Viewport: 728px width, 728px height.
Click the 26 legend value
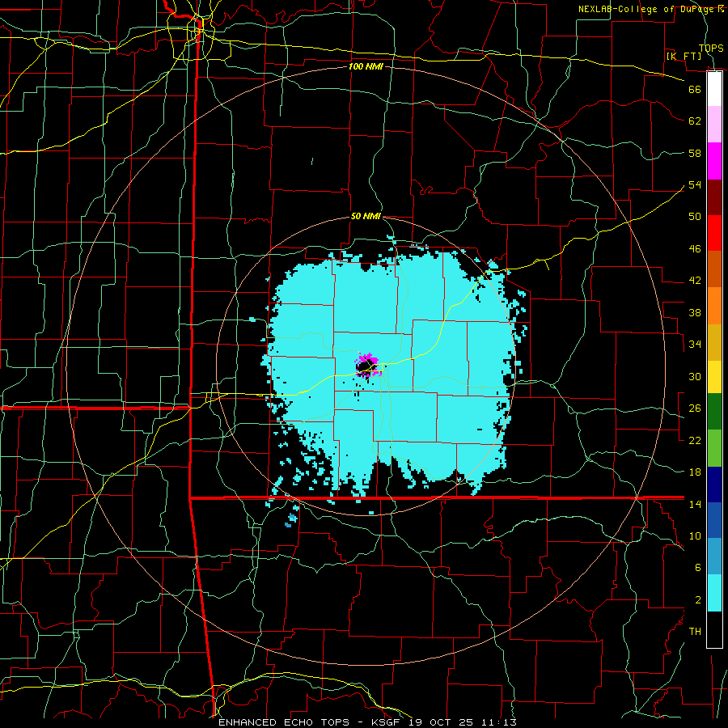point(695,408)
